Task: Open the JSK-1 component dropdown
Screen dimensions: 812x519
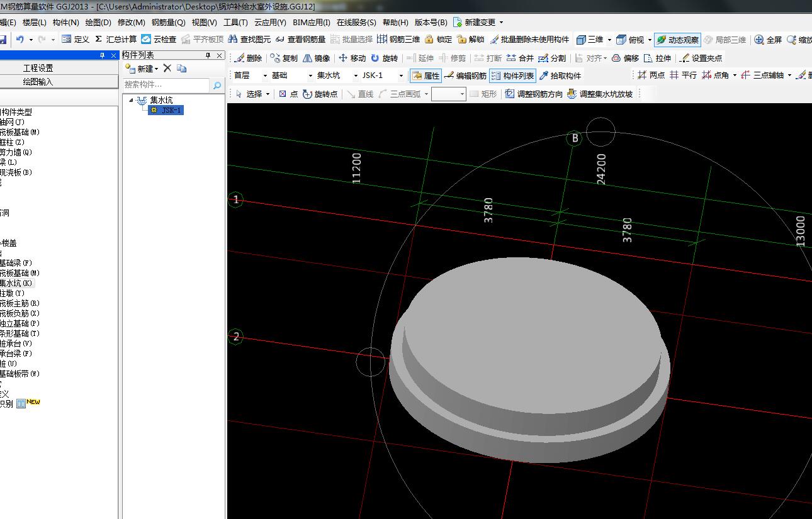Action: (x=401, y=75)
